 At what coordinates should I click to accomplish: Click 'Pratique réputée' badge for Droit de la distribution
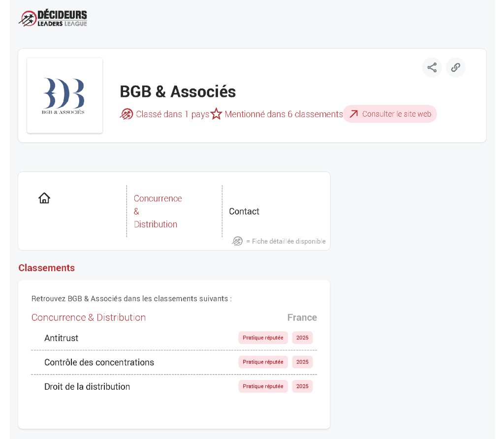263,386
